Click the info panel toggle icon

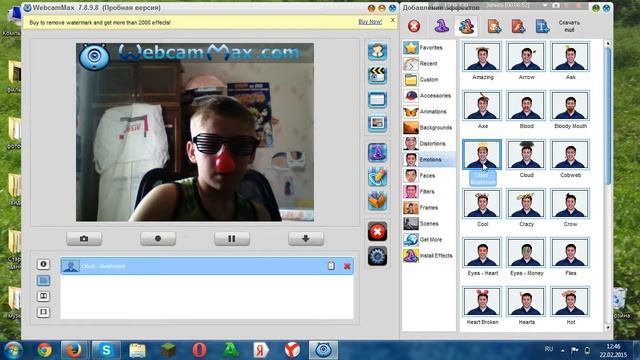click(x=43, y=264)
